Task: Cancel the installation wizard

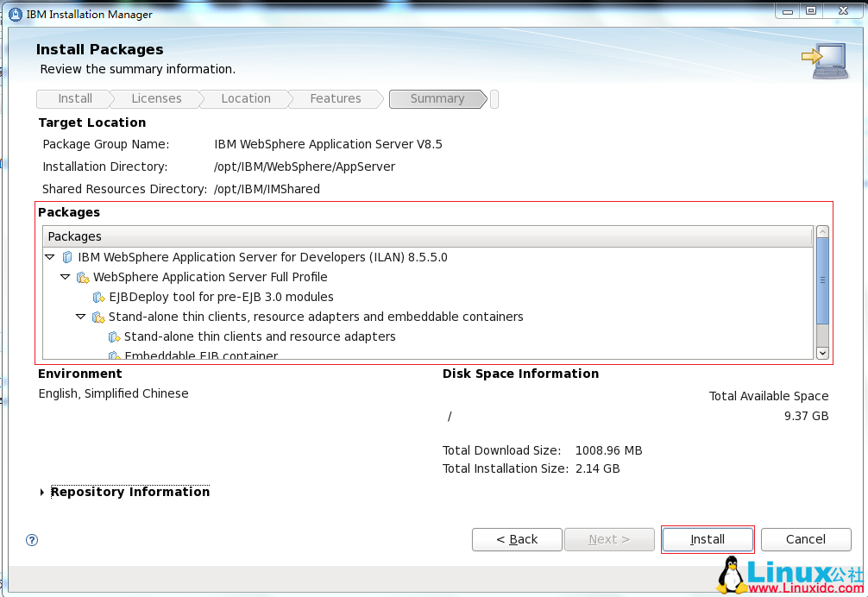Action: pyautogui.click(x=805, y=539)
